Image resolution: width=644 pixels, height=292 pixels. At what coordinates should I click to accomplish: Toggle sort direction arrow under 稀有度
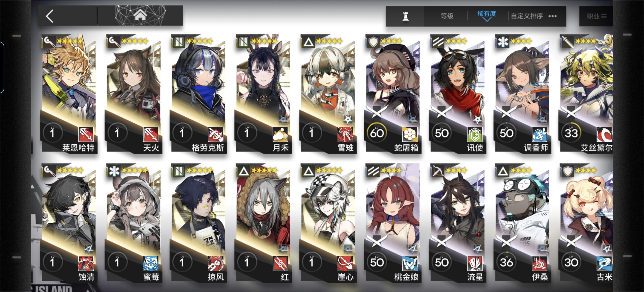487,20
